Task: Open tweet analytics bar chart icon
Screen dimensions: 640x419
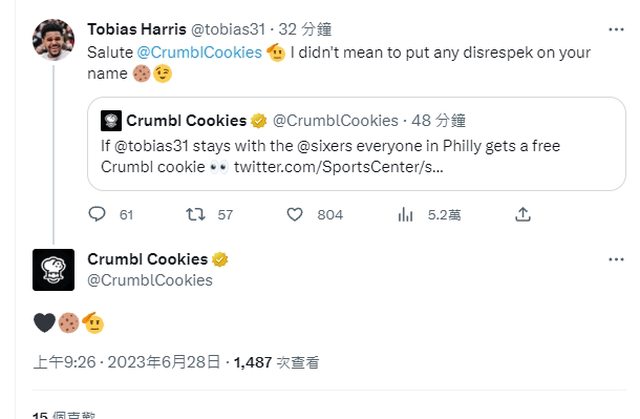Action: click(406, 214)
